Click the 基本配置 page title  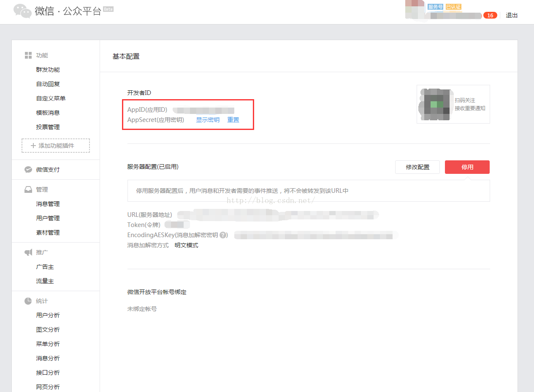pos(126,56)
